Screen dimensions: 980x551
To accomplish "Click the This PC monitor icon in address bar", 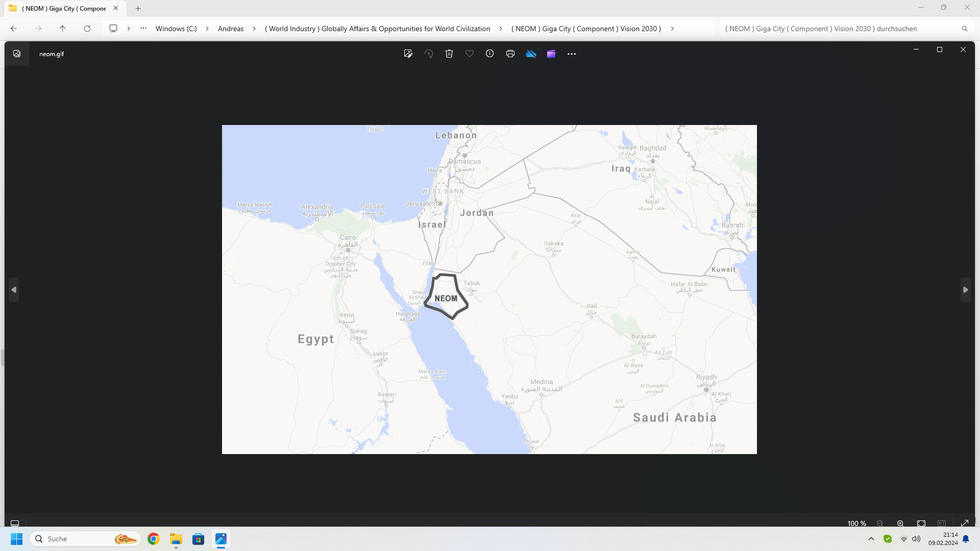I will click(113, 29).
